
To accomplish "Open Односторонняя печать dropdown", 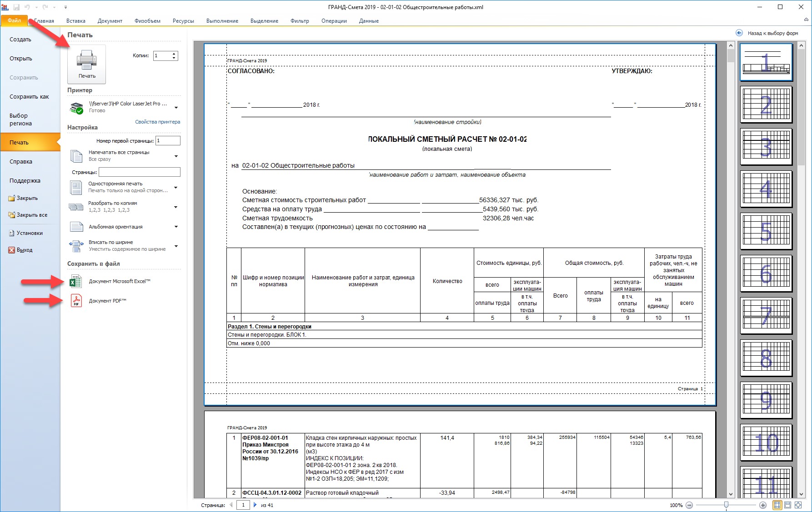I will pyautogui.click(x=176, y=187).
